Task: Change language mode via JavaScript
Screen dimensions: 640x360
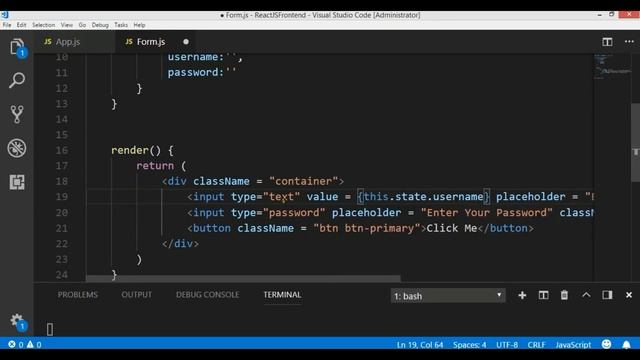Action: point(573,345)
